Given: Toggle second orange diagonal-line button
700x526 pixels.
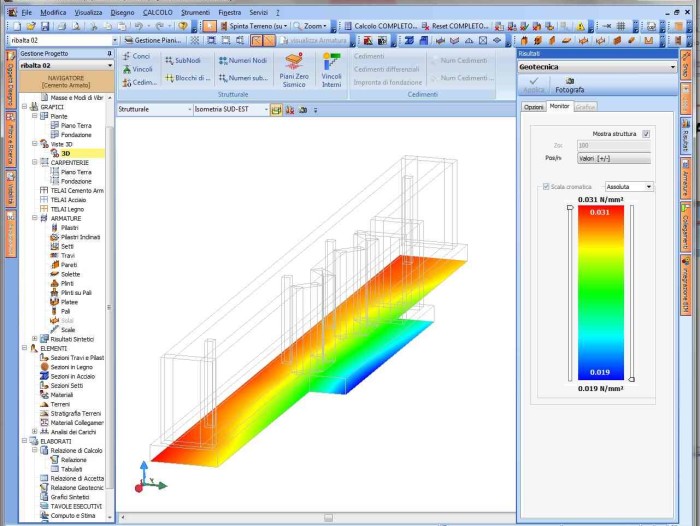Looking at the screenshot, I should (x=269, y=41).
